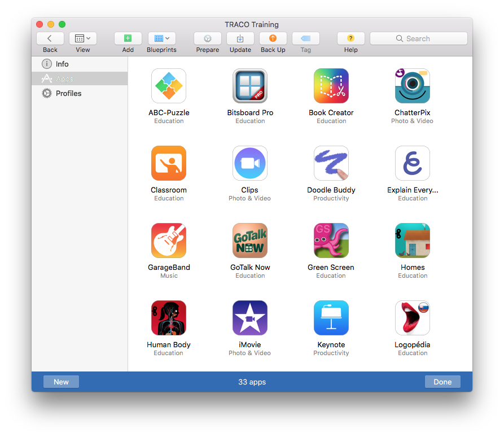Go back with the Back toolbar button

click(50, 38)
